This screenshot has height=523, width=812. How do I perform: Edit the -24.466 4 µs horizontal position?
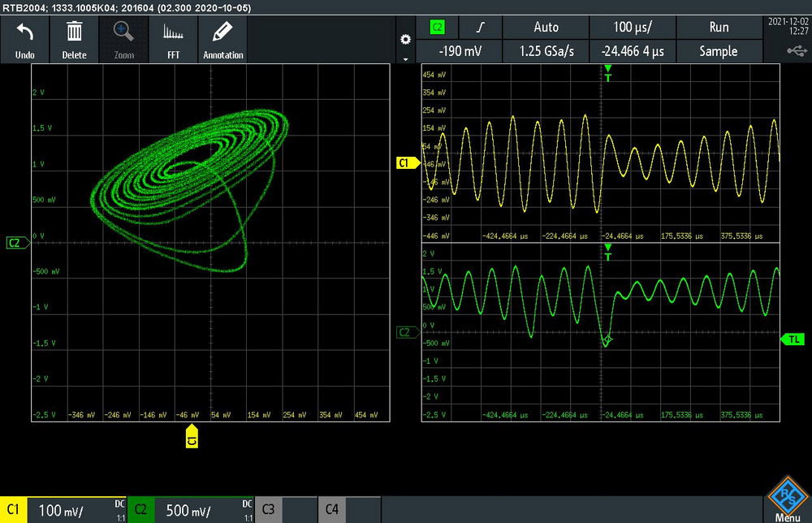coord(633,51)
